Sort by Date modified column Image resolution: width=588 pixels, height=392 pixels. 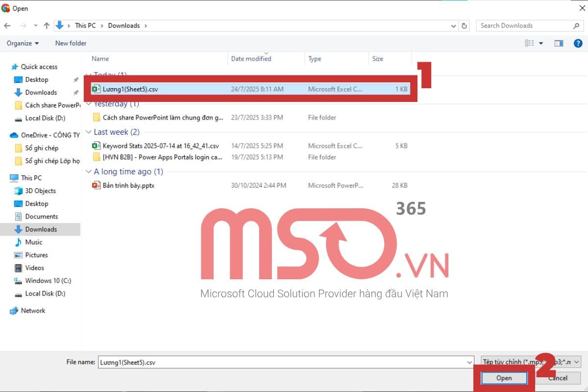coord(251,59)
